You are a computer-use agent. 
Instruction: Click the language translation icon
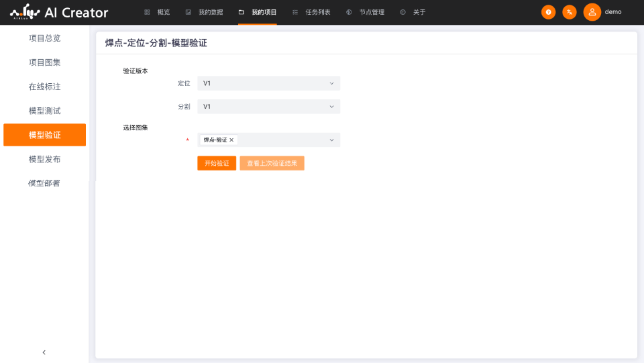569,12
